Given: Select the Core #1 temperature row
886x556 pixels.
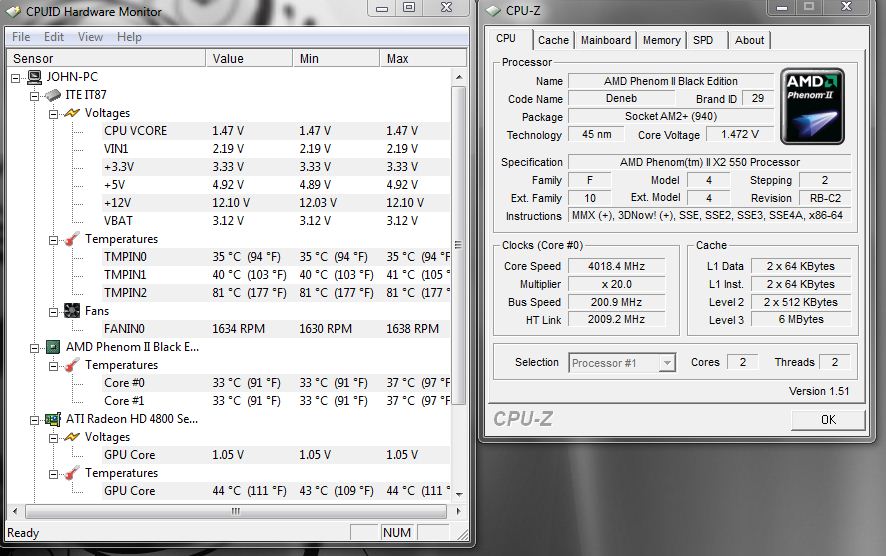Looking at the screenshot, I should pyautogui.click(x=275, y=401).
